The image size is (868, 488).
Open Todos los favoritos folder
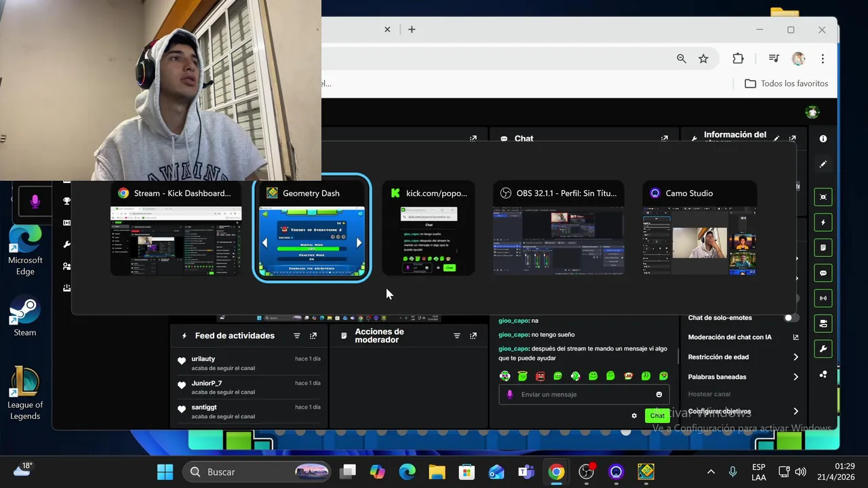pyautogui.click(x=787, y=83)
